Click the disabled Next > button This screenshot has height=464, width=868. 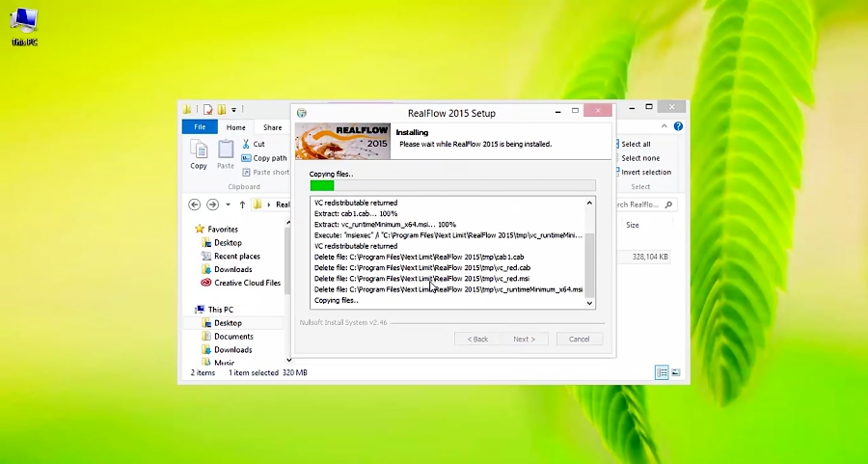pyautogui.click(x=524, y=339)
